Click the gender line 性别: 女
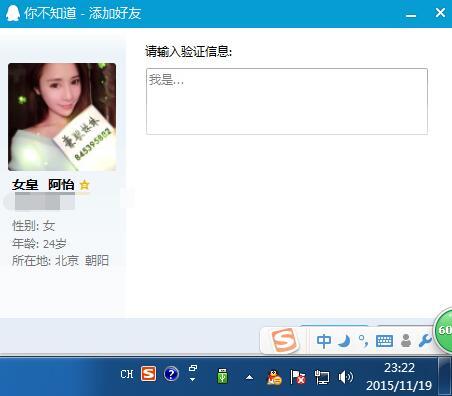452x396 pixels. pyautogui.click(x=33, y=226)
